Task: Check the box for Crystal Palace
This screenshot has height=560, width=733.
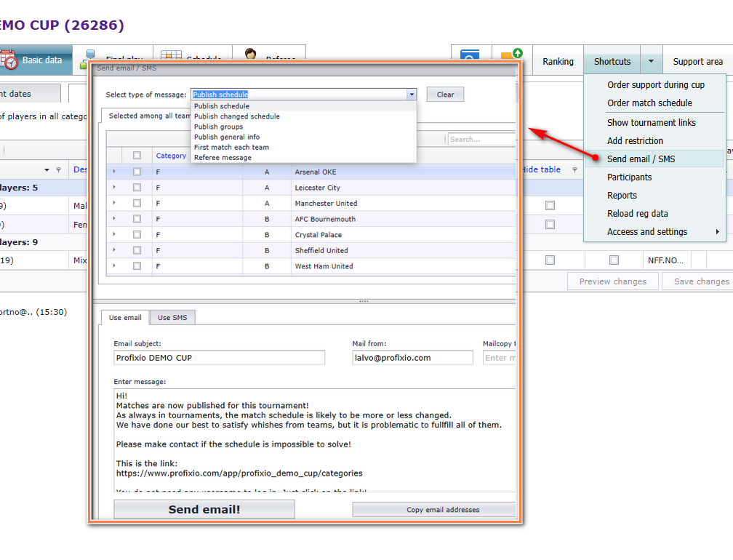Action: (x=137, y=235)
